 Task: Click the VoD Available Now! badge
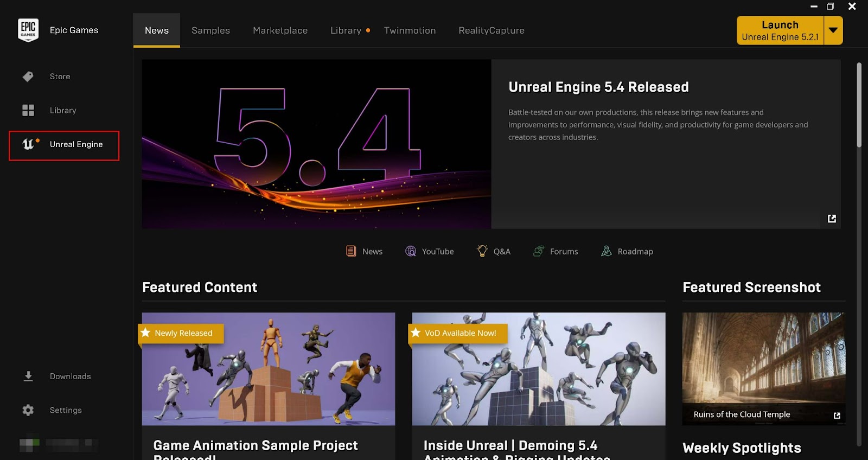pos(458,333)
